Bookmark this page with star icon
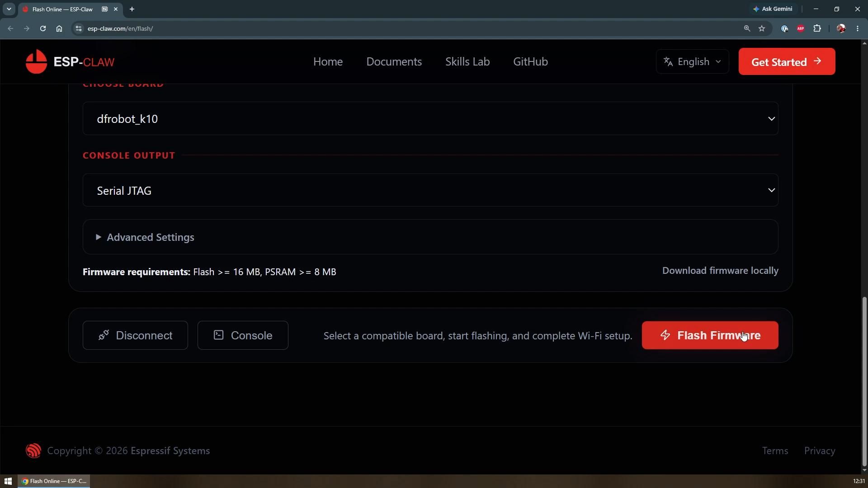 pyautogui.click(x=762, y=28)
